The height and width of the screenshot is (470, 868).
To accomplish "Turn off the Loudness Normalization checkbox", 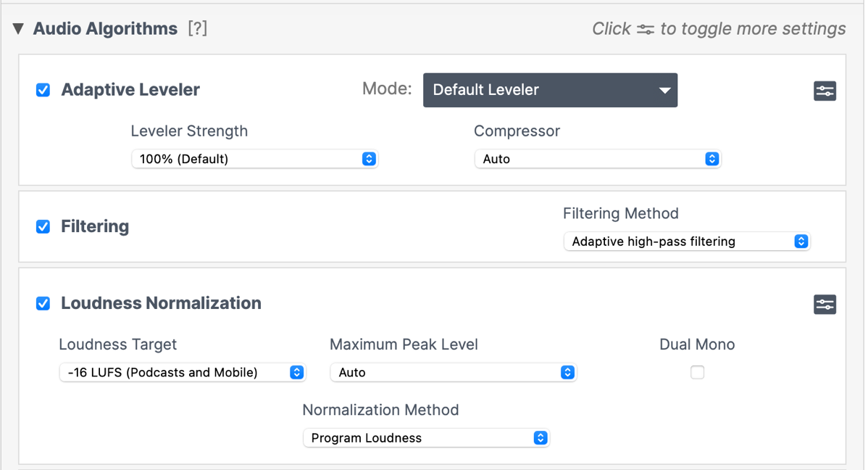I will (x=43, y=303).
